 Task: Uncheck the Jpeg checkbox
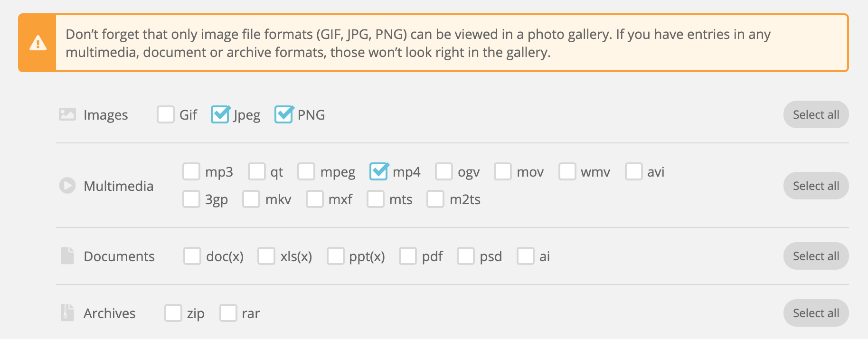click(220, 114)
